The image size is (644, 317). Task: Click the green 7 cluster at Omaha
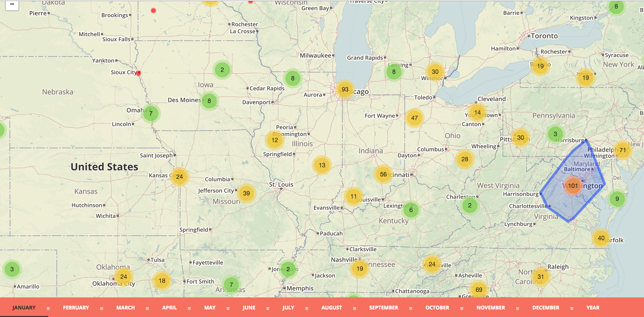pos(151,114)
